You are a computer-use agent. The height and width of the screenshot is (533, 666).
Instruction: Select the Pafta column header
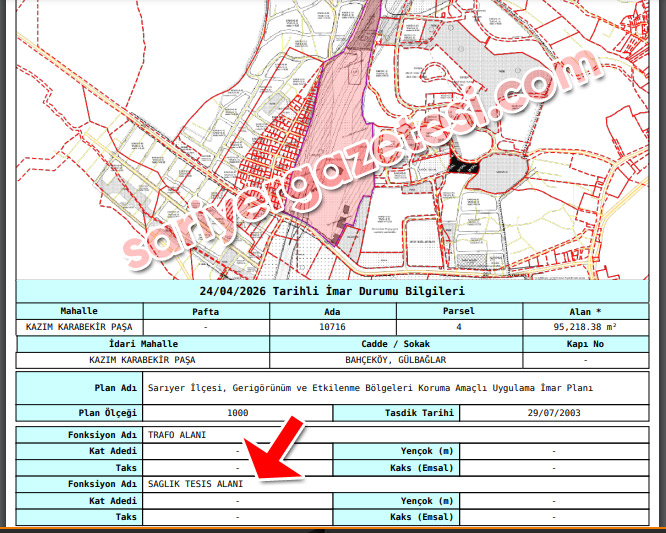point(206,311)
